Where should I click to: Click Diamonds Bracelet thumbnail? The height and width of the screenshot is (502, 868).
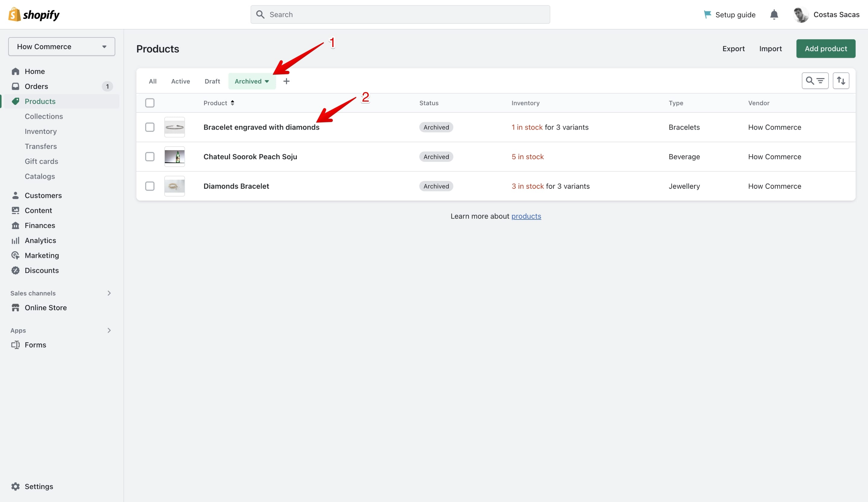(175, 186)
